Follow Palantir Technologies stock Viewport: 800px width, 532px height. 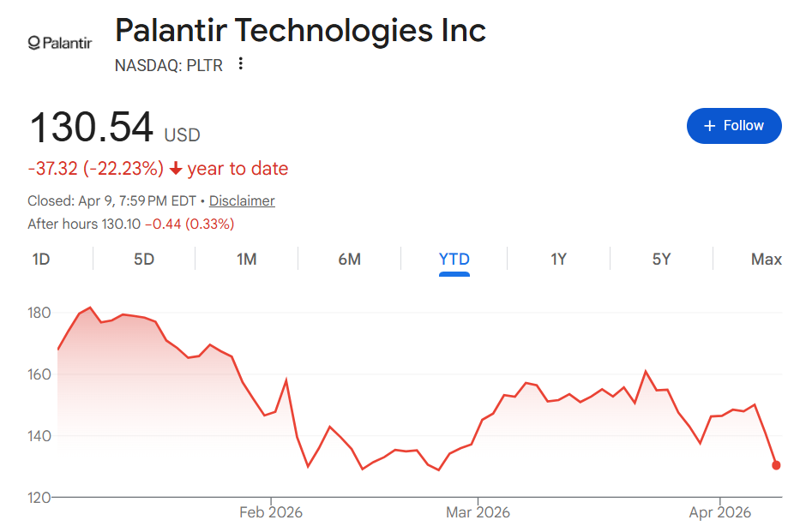pos(734,126)
